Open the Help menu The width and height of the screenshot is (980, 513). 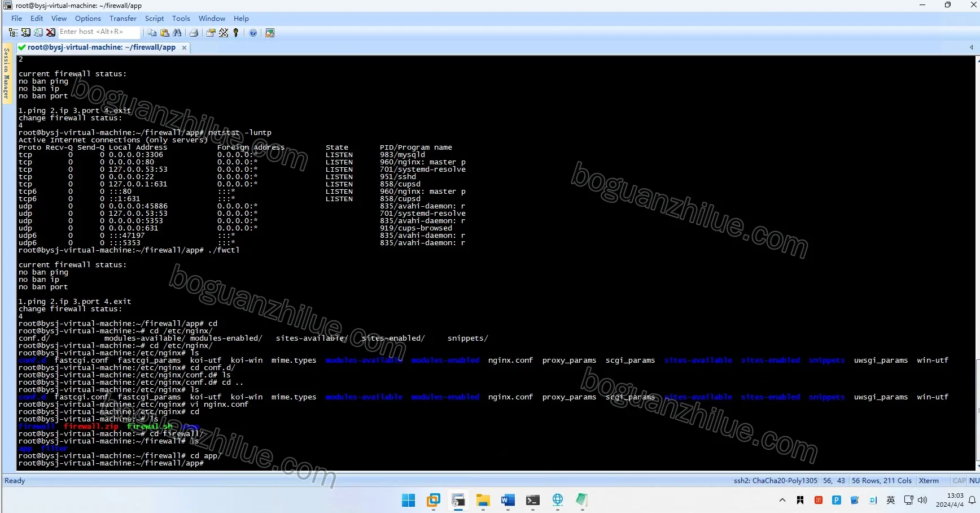241,19
